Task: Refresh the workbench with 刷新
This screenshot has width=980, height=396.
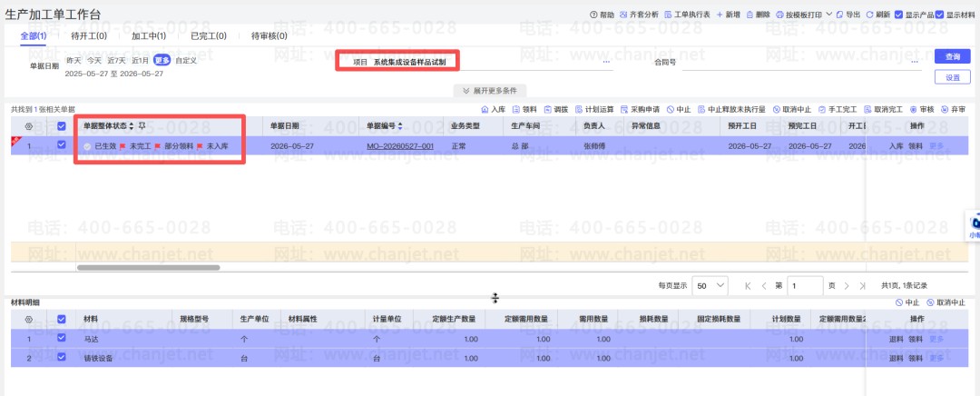Action: [878, 15]
